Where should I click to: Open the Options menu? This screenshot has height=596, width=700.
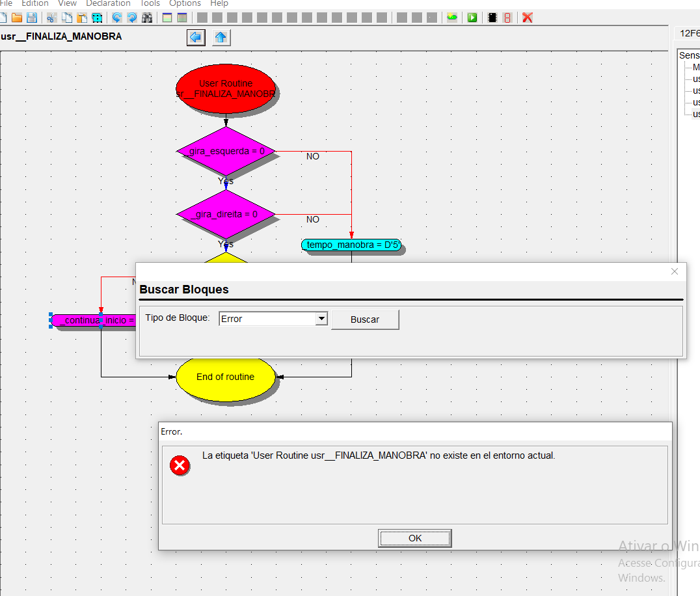185,3
